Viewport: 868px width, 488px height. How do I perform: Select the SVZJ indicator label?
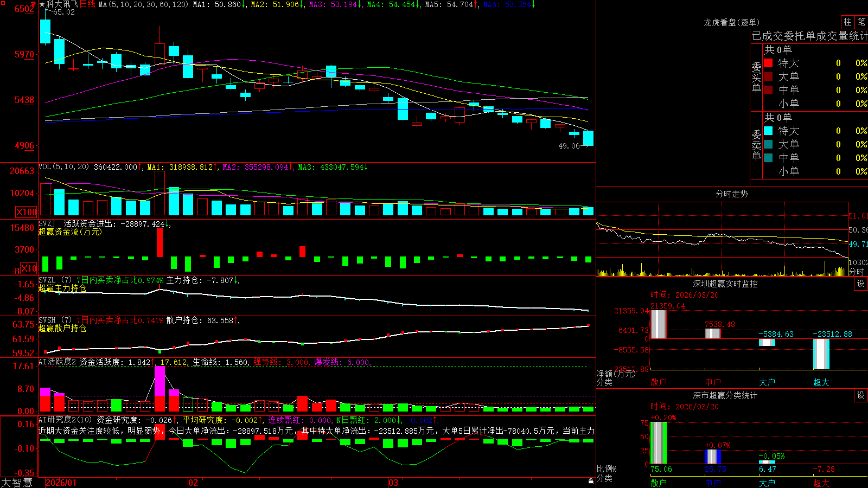pyautogui.click(x=47, y=223)
